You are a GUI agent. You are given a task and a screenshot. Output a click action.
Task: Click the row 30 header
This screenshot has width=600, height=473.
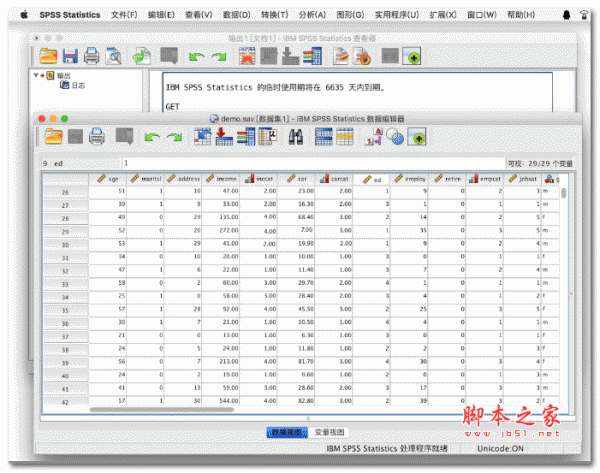click(x=66, y=244)
